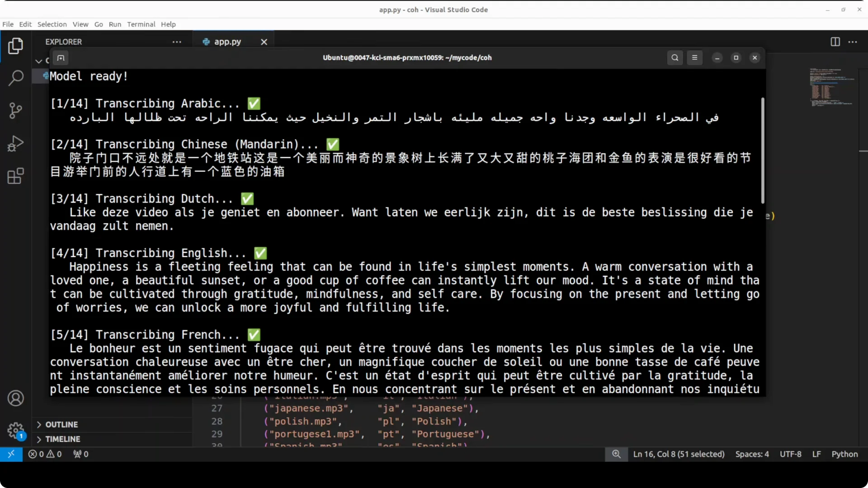This screenshot has width=868, height=488.
Task: Change file encoding UTF-8
Action: pyautogui.click(x=790, y=454)
